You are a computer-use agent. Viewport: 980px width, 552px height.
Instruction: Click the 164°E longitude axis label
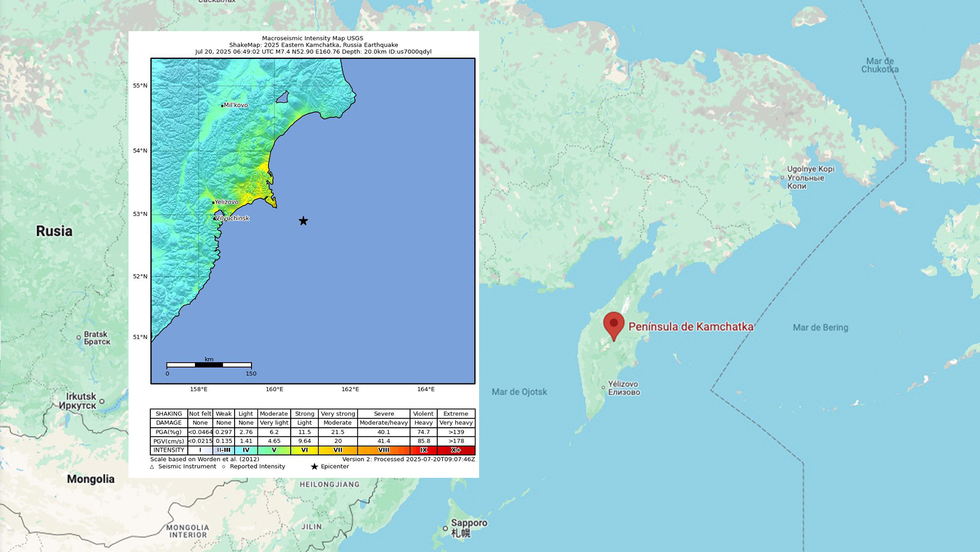[x=426, y=389]
